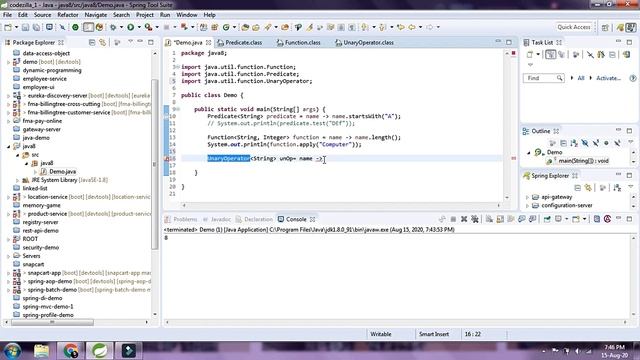
Task: Click the green Boot Dashboard toolbar icon
Action: pos(76,27)
